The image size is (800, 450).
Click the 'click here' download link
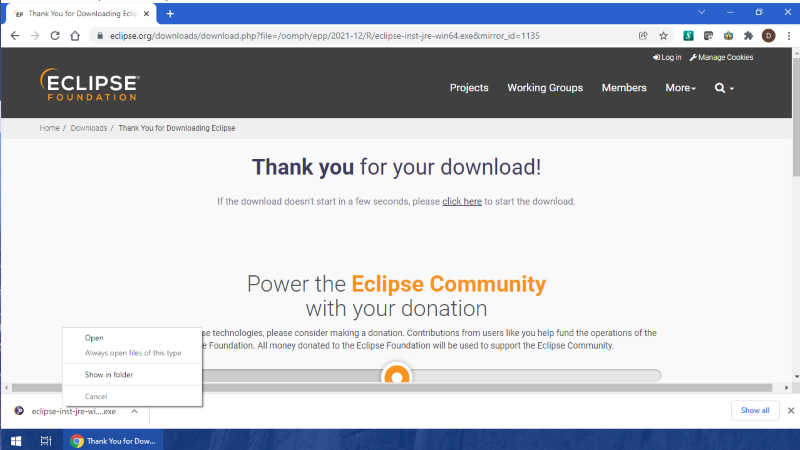pyautogui.click(x=462, y=202)
